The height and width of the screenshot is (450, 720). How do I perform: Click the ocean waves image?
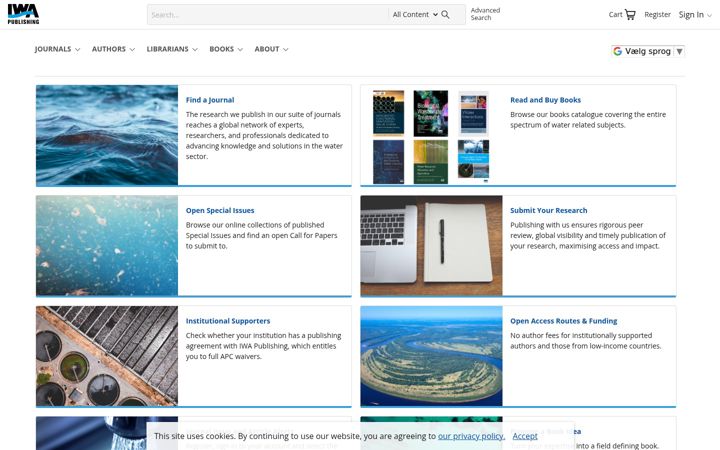tap(107, 135)
